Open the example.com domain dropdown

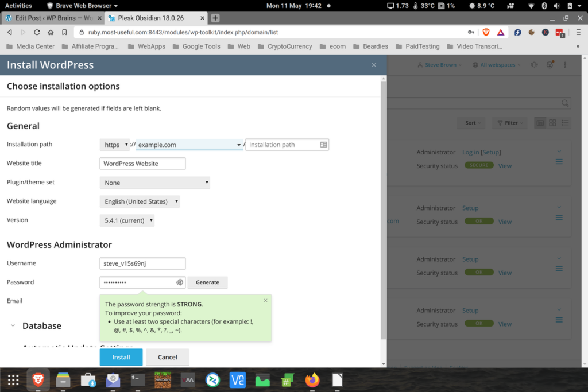(x=189, y=145)
